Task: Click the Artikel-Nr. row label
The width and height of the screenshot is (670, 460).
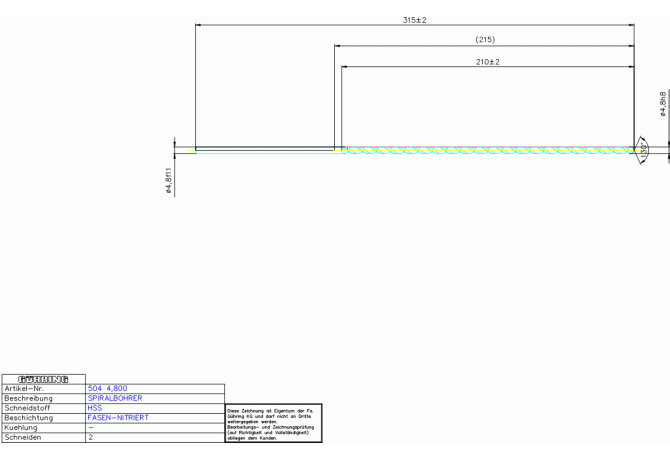Action: click(x=25, y=389)
